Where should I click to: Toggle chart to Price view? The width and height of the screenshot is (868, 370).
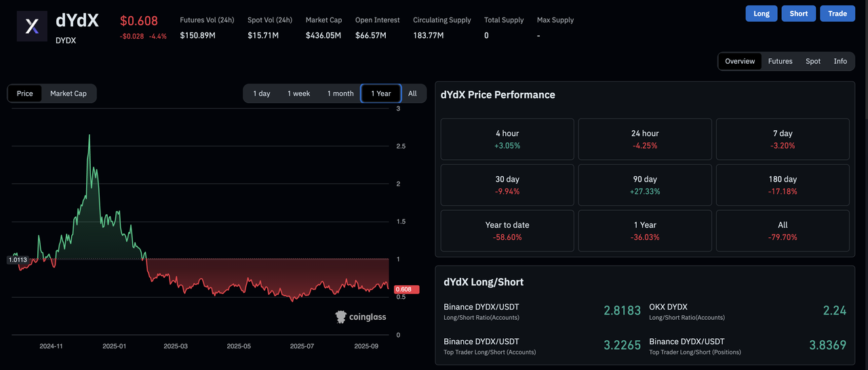[x=25, y=94]
